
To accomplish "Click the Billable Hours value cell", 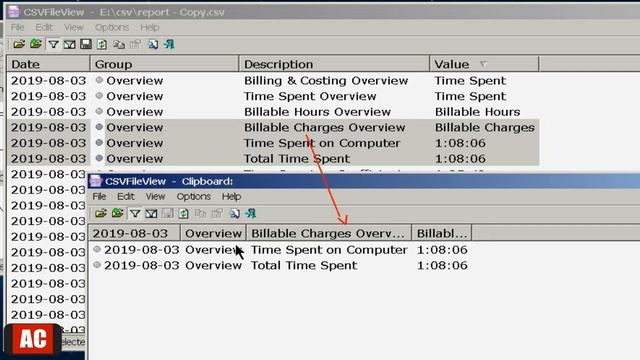I will [x=478, y=111].
